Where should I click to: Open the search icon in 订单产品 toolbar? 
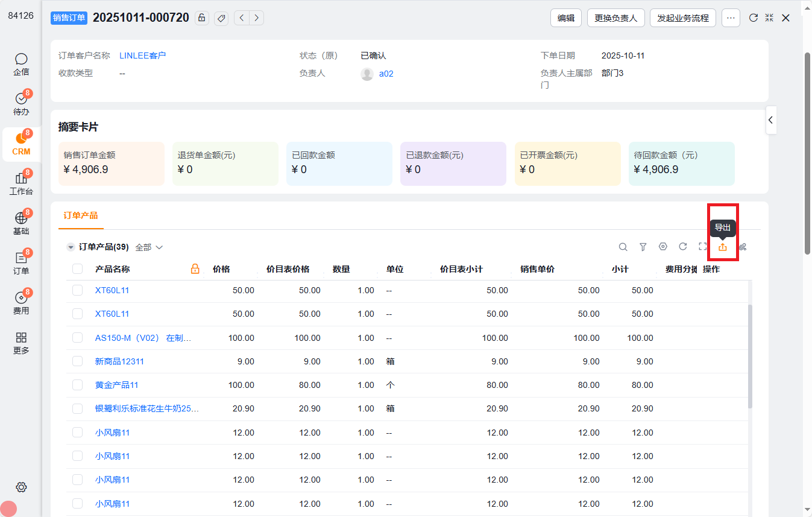(623, 247)
